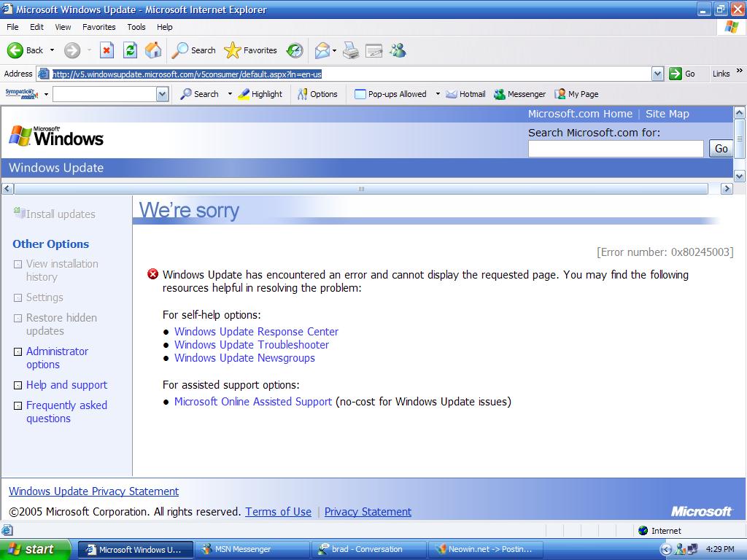Click Help and support sidebar link
This screenshot has height=560, width=747.
pyautogui.click(x=66, y=385)
